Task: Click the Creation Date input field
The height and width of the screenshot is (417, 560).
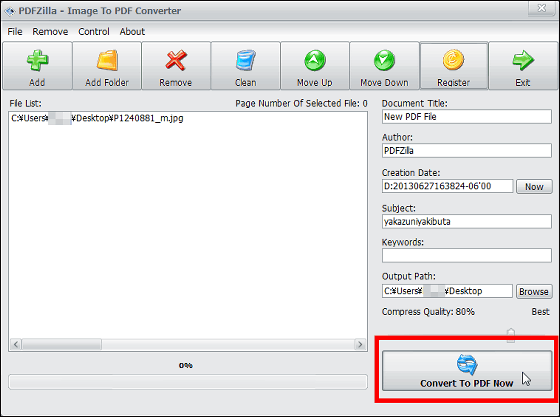Action: [x=448, y=186]
